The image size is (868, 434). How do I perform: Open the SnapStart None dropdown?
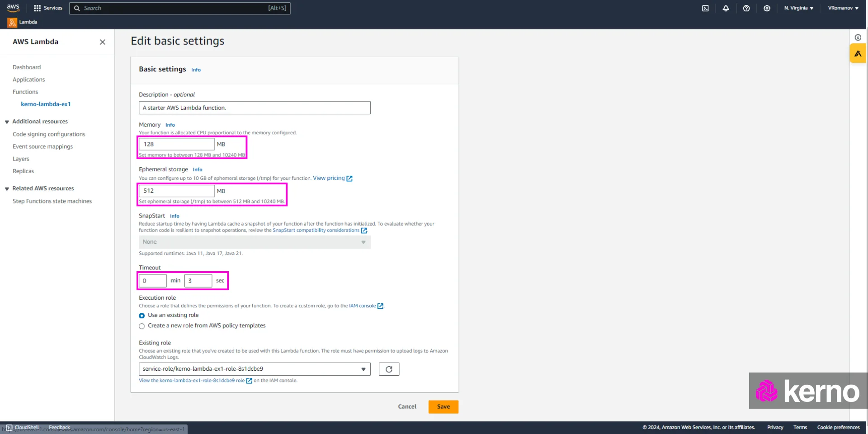[x=255, y=242]
